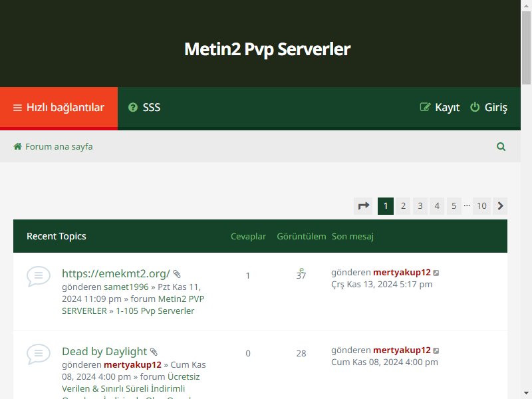Click the SSS question mark icon

tap(132, 108)
